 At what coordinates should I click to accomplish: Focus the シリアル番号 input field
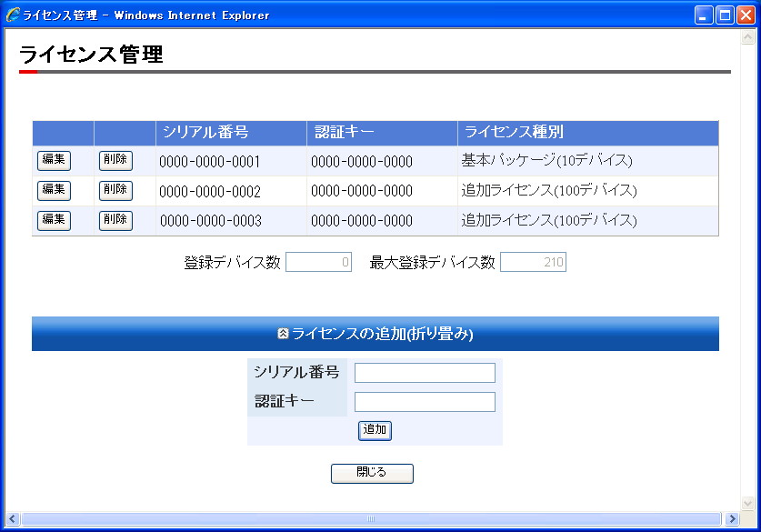(x=425, y=373)
